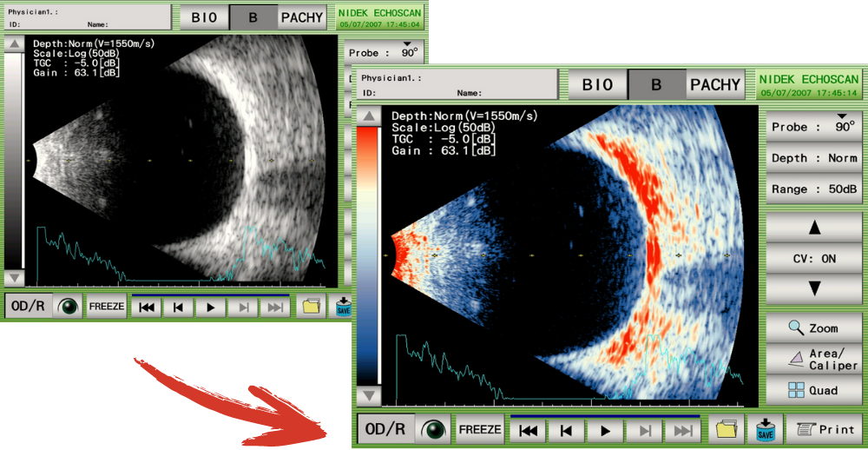Click the color scale up arrow in front window
Viewport: 868px width, 450px height.
tap(369, 116)
